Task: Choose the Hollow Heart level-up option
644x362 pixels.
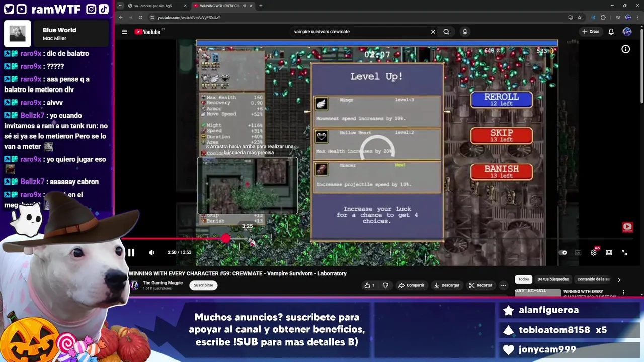Action: coord(377,144)
